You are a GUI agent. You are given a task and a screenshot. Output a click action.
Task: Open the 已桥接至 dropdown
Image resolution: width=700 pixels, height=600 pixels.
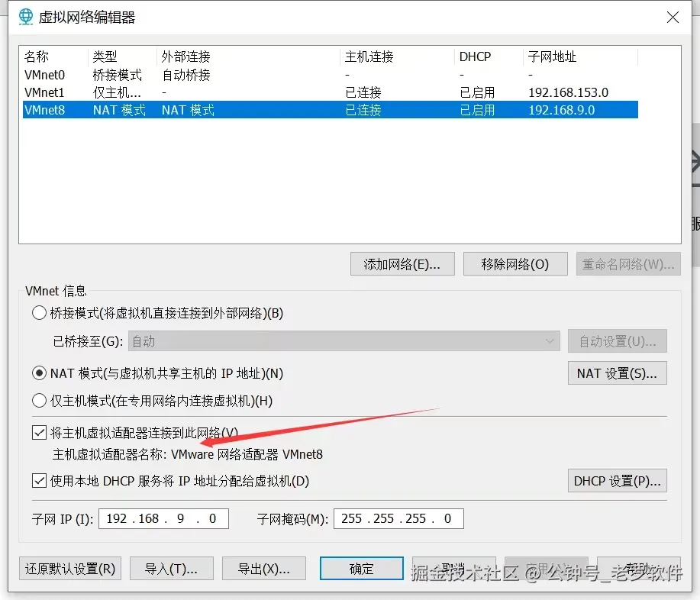[x=344, y=341]
